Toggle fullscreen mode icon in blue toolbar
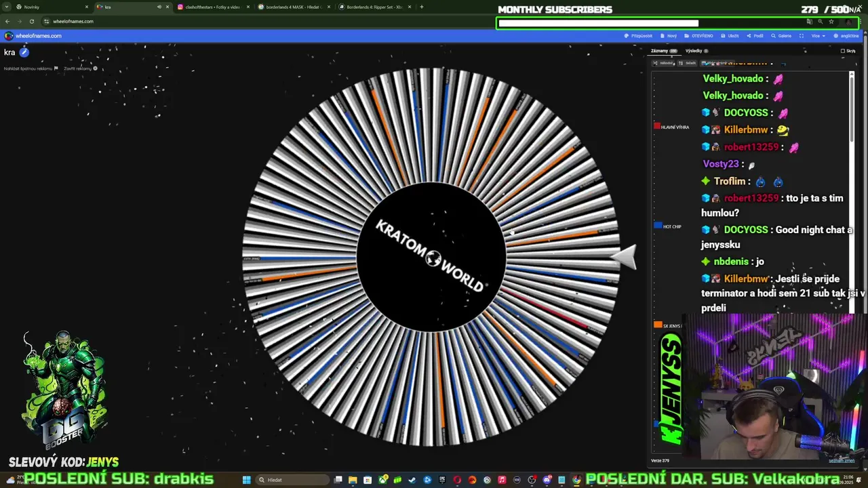Viewport: 868px width, 488px height. pos(802,36)
